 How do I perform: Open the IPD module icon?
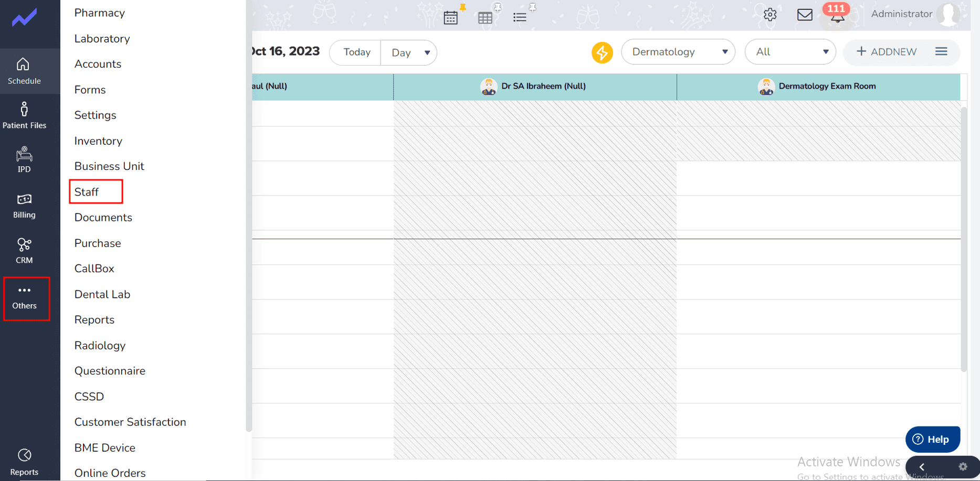24,159
